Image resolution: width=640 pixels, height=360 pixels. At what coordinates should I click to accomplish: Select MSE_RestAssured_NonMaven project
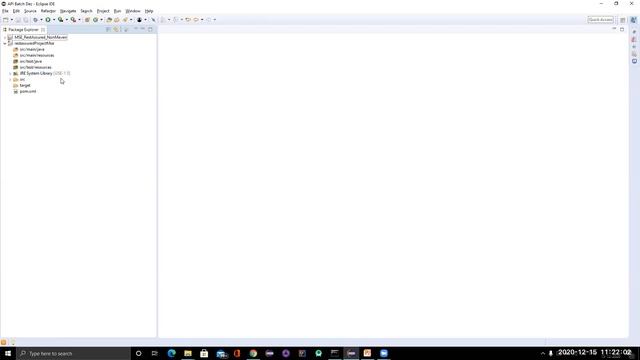41,37
